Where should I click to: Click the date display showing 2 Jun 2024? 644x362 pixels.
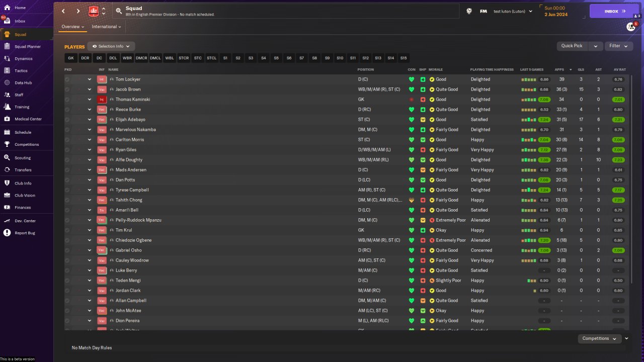tap(556, 15)
